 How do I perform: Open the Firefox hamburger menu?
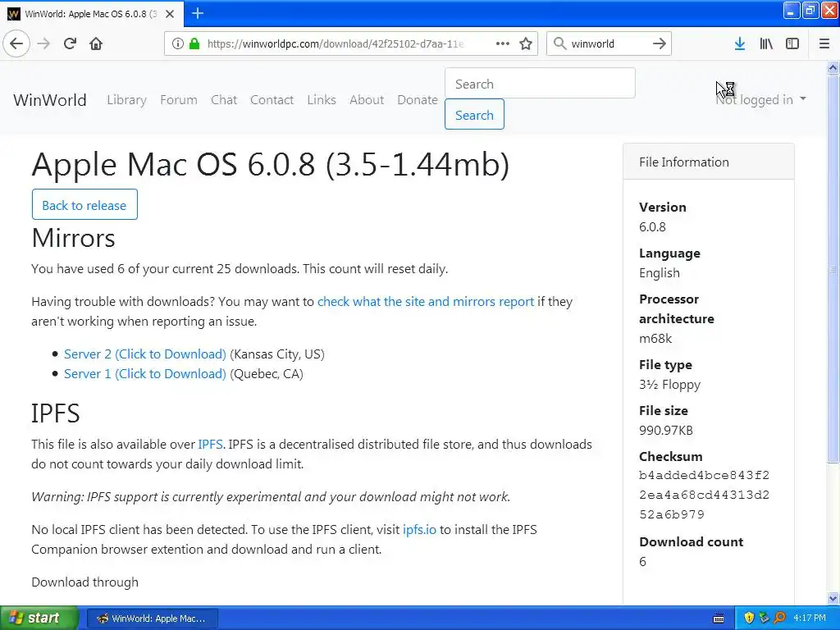[x=824, y=43]
